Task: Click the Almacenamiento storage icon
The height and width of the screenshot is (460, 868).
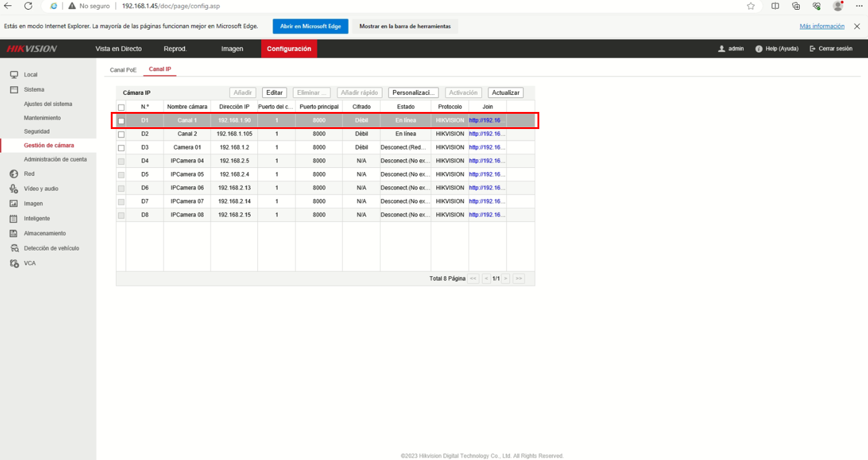Action: coord(13,234)
